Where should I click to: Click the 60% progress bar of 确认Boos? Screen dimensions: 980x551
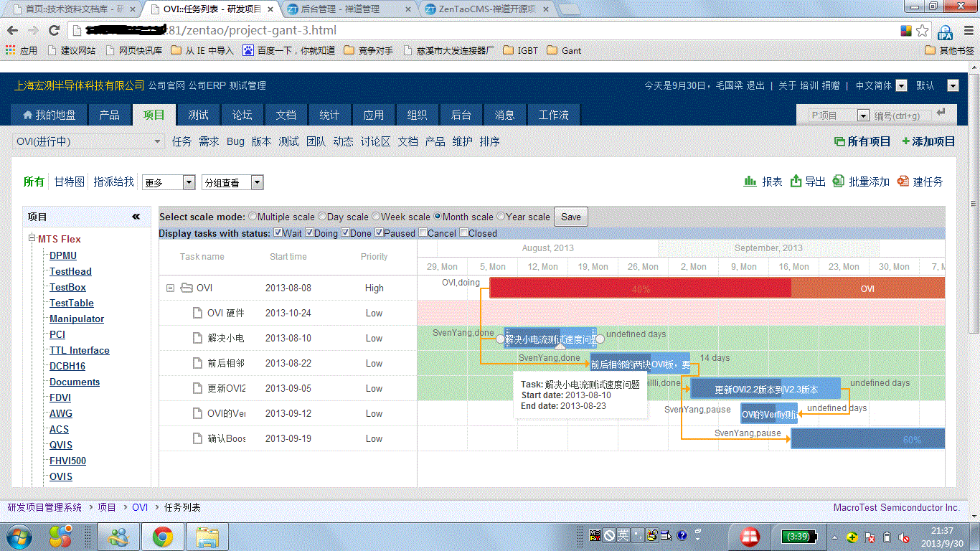point(868,439)
